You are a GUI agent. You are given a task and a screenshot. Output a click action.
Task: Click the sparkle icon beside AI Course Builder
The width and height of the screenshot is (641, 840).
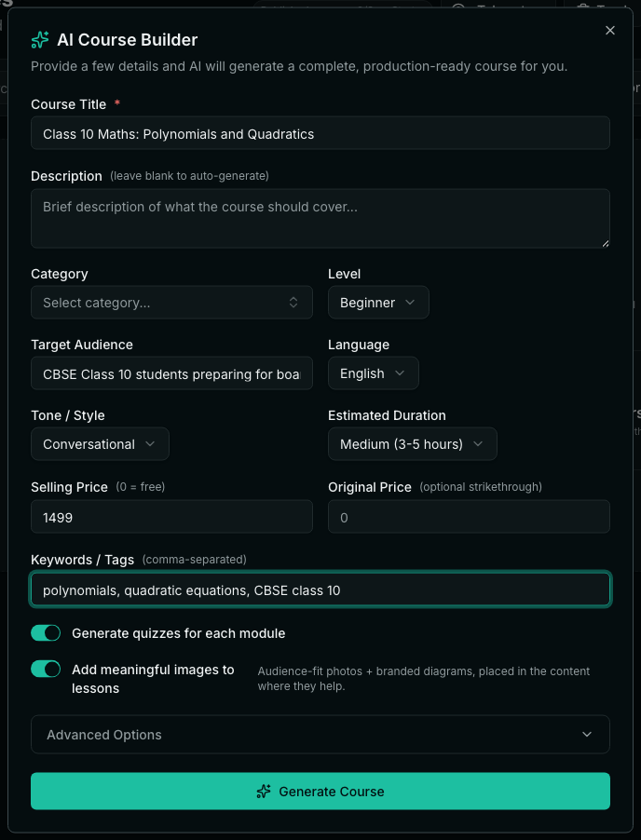pos(40,40)
